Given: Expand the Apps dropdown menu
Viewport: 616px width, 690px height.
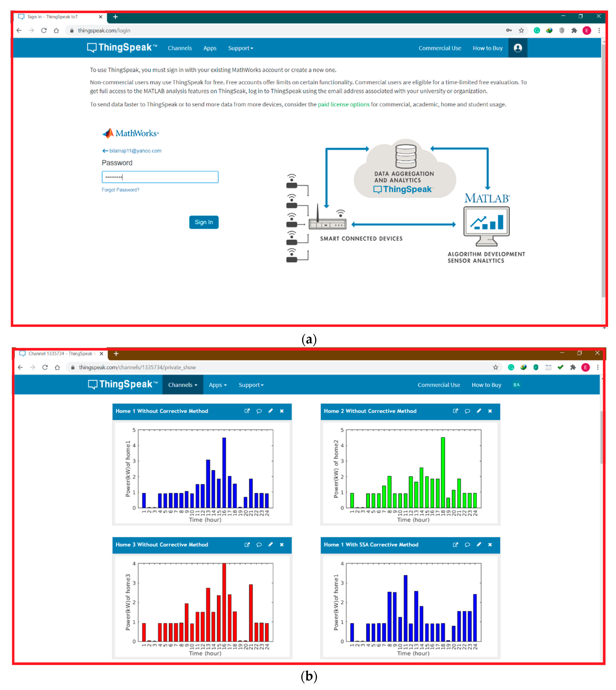Looking at the screenshot, I should point(218,385).
